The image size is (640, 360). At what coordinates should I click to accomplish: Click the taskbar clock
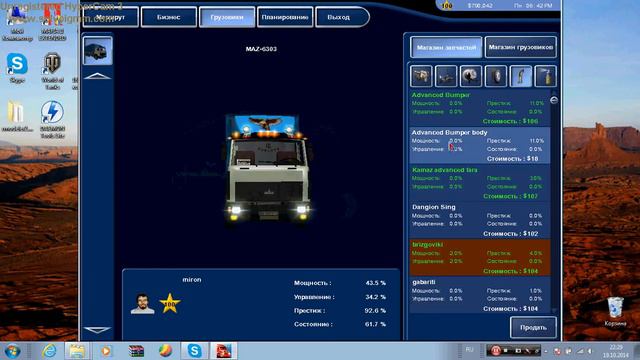coord(616,351)
